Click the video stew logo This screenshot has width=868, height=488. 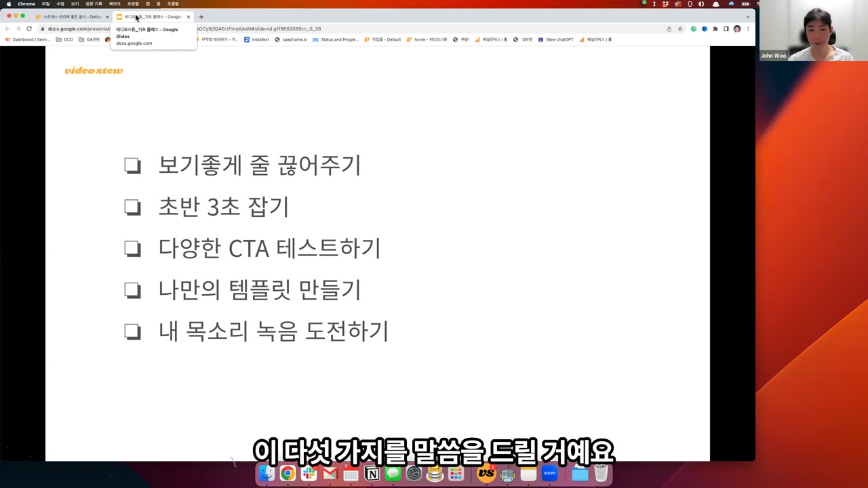[x=94, y=70]
